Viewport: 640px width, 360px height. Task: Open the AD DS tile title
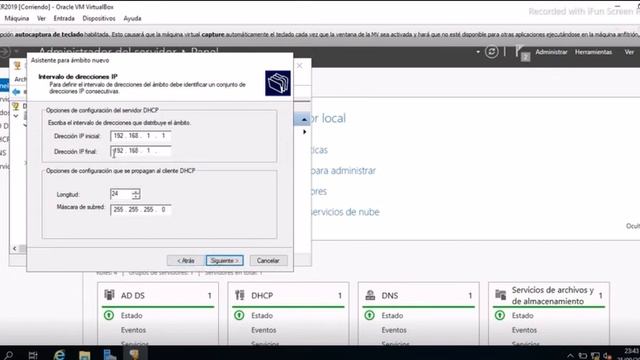133,296
